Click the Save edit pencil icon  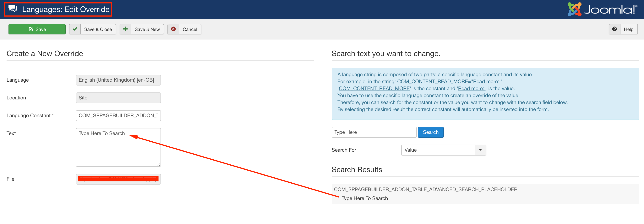tap(31, 29)
